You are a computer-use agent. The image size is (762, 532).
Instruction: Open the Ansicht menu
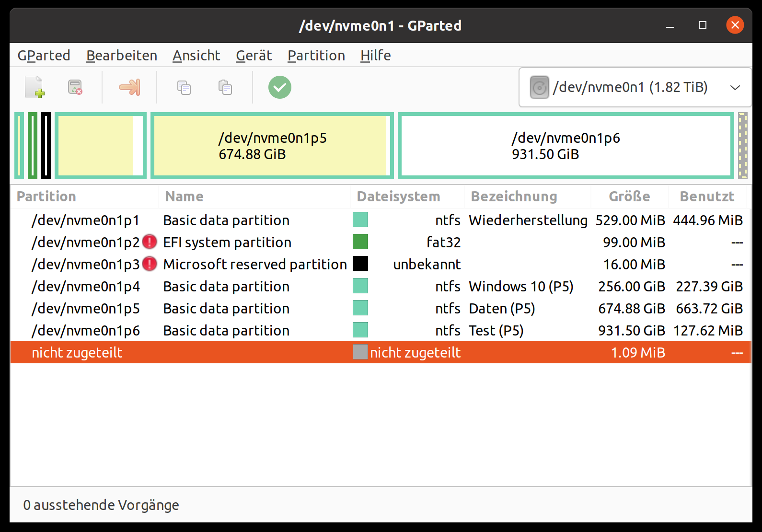pyautogui.click(x=196, y=56)
